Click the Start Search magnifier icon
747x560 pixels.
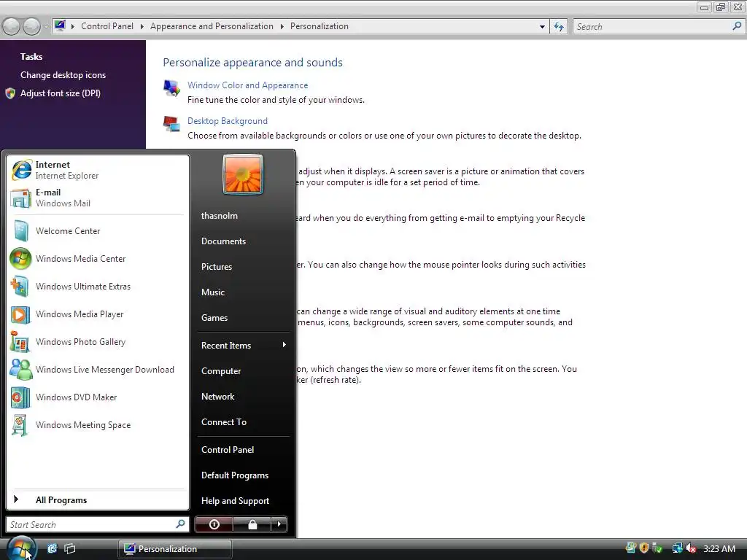point(180,524)
